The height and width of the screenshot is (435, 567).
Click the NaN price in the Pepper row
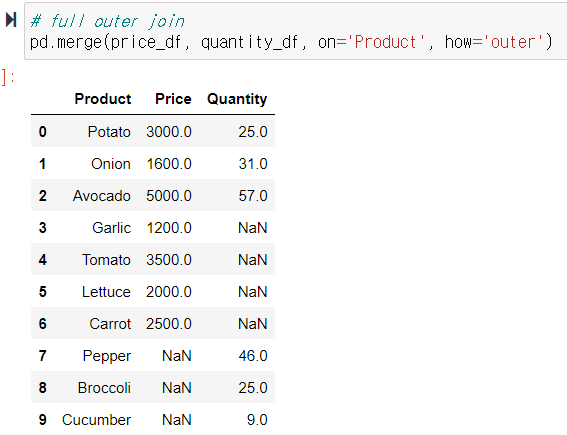[176, 356]
